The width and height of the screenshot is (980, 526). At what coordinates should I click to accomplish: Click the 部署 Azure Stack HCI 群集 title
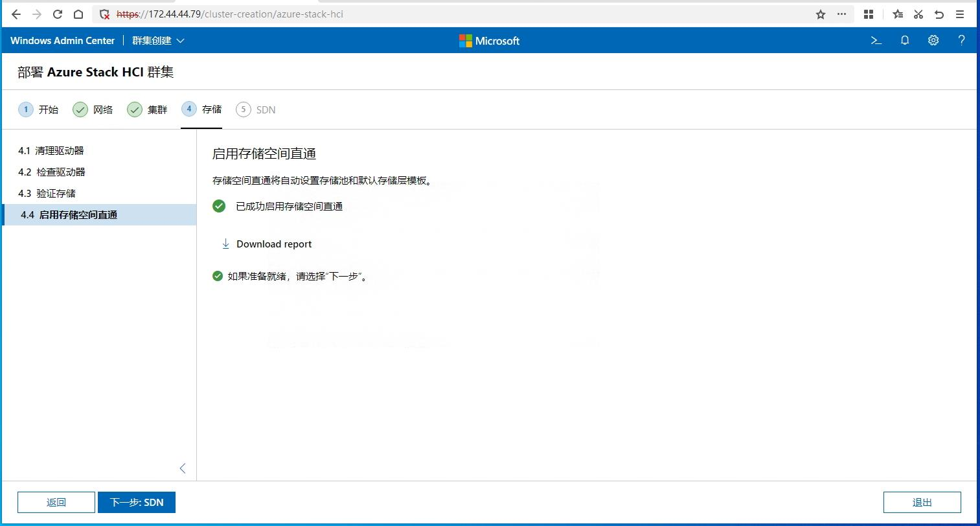pyautogui.click(x=96, y=72)
